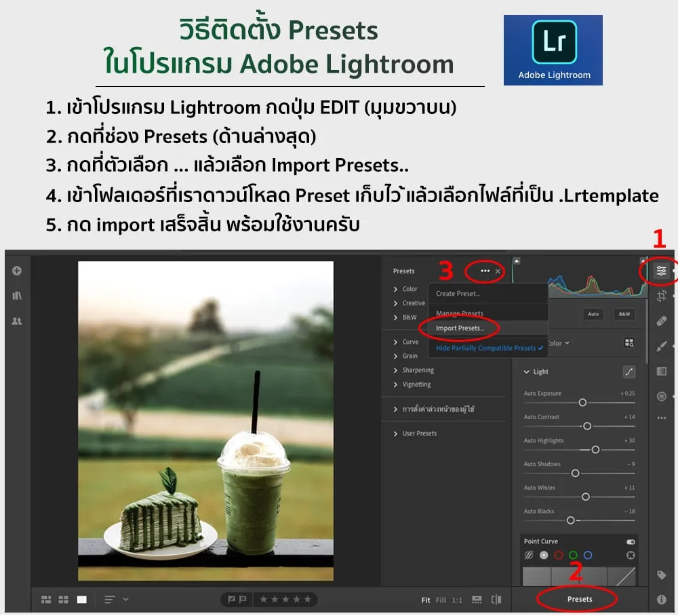Select the Crop and Rotate tool
This screenshot has width=678, height=616.
click(x=661, y=296)
